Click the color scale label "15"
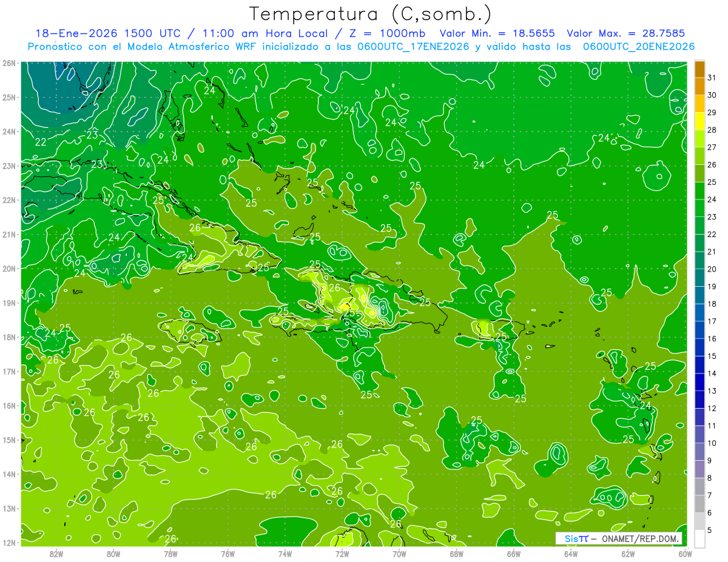 point(712,356)
